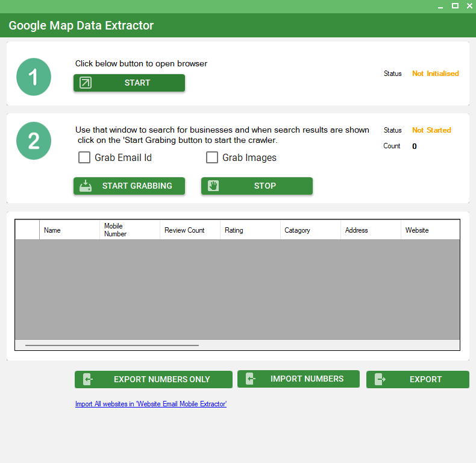
Task: Maximize the application window
Action: coord(455,6)
